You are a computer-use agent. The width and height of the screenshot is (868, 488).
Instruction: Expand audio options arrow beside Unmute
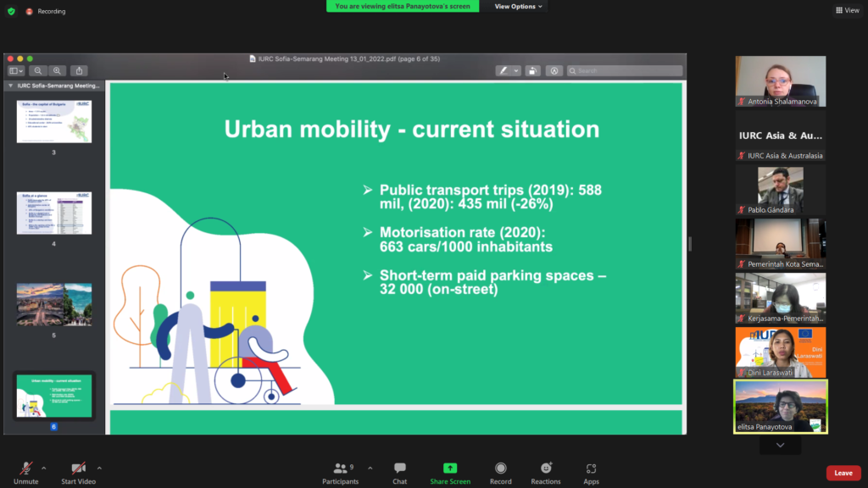pyautogui.click(x=44, y=467)
